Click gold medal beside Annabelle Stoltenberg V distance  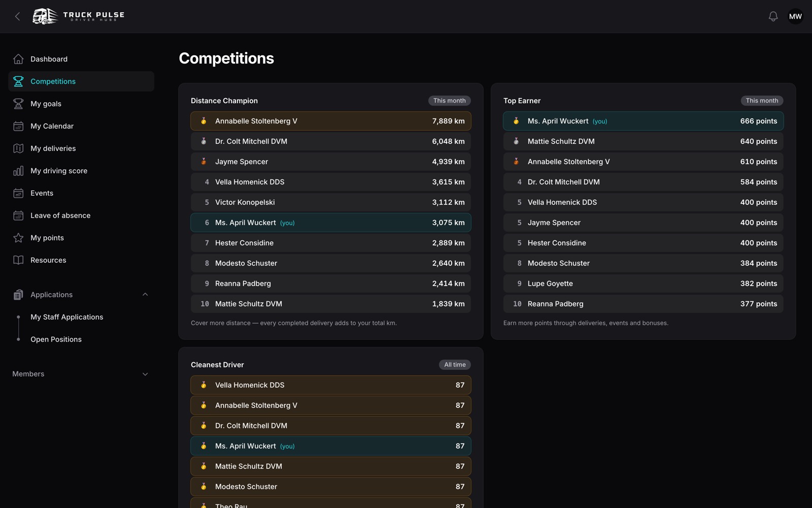pos(204,121)
